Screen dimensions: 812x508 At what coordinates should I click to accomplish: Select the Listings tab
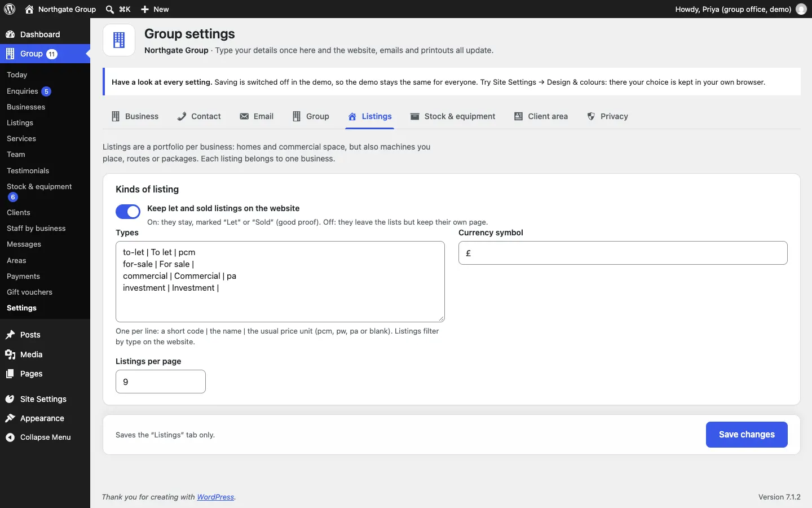click(370, 116)
